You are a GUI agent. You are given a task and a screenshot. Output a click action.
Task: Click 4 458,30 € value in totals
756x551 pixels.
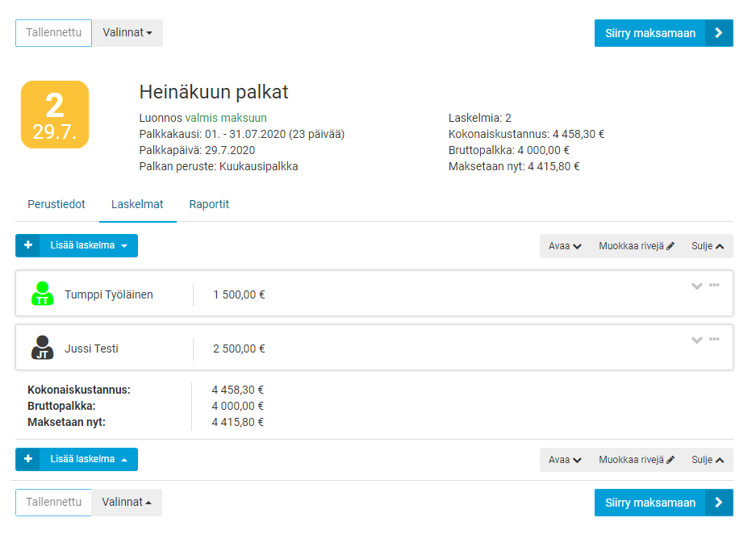[238, 390]
